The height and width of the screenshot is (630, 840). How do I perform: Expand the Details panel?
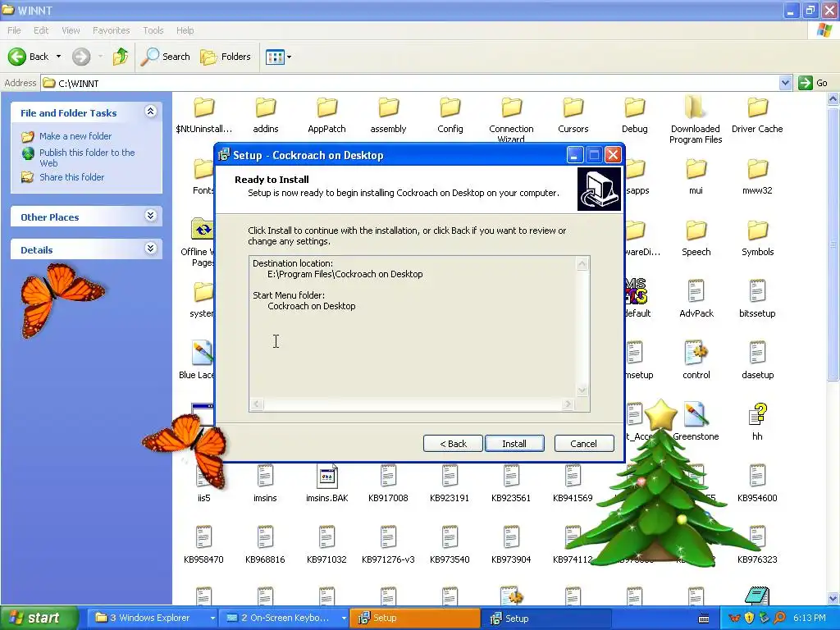151,248
